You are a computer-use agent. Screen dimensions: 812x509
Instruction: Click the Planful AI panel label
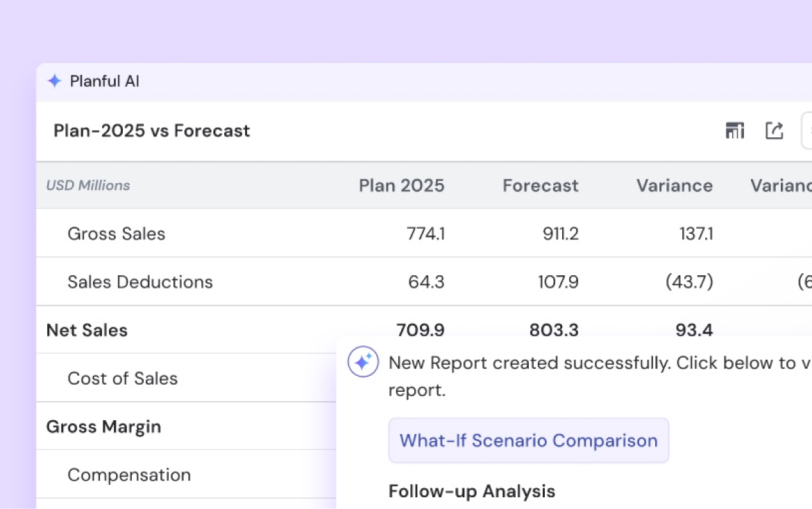[104, 81]
